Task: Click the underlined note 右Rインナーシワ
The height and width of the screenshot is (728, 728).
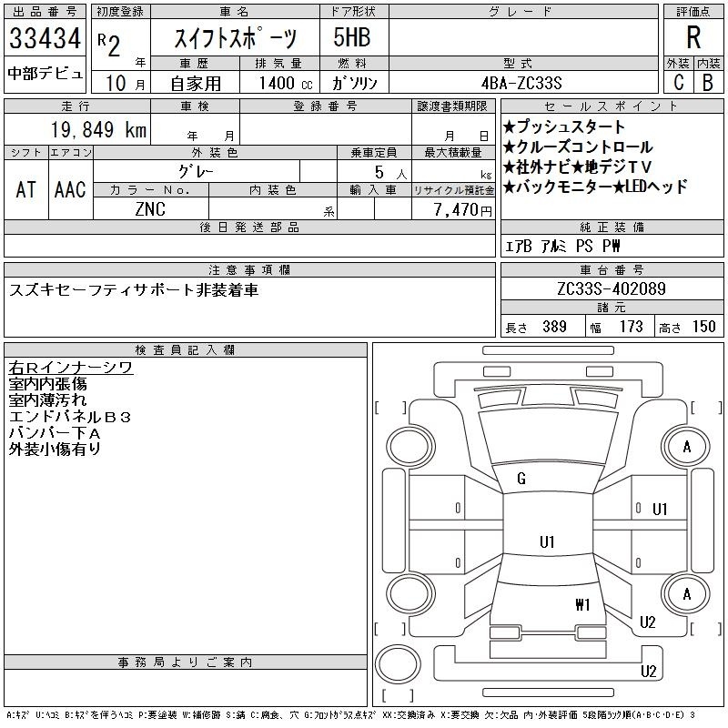Action: point(70,368)
